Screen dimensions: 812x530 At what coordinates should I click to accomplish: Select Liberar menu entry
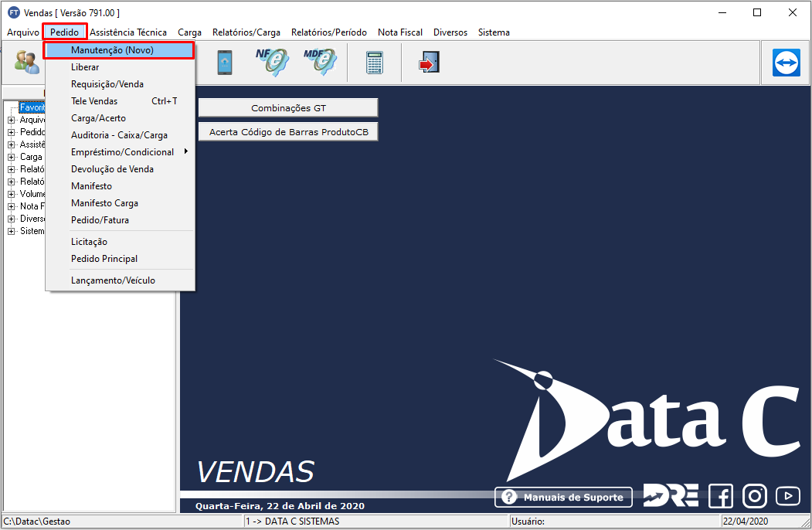(120, 67)
